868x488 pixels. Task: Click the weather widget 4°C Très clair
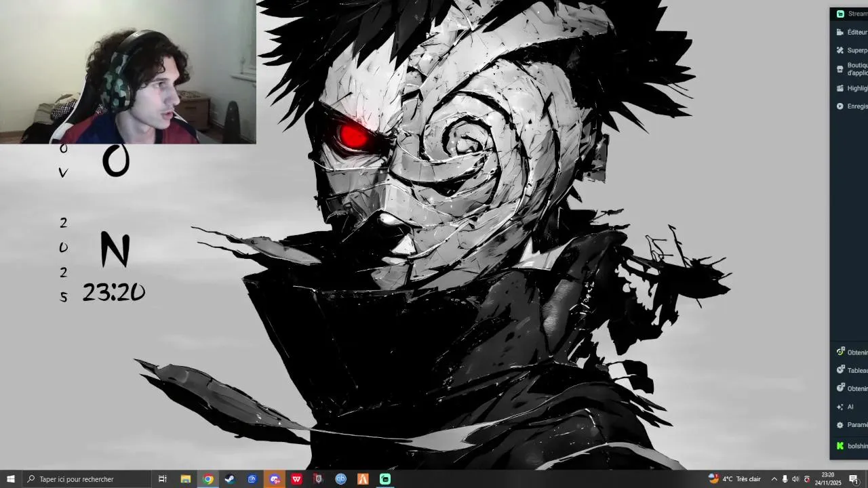(734, 479)
